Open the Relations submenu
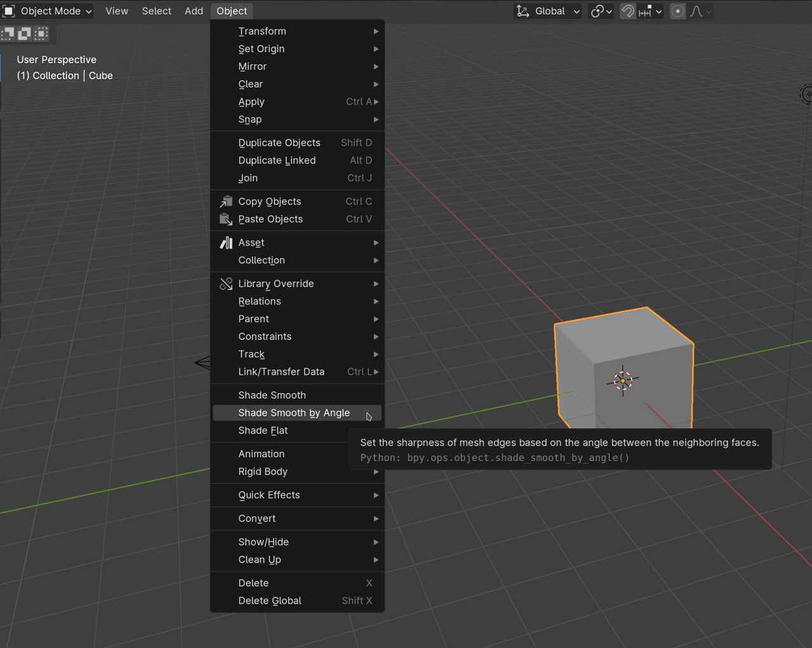Image resolution: width=812 pixels, height=648 pixels. point(297,301)
